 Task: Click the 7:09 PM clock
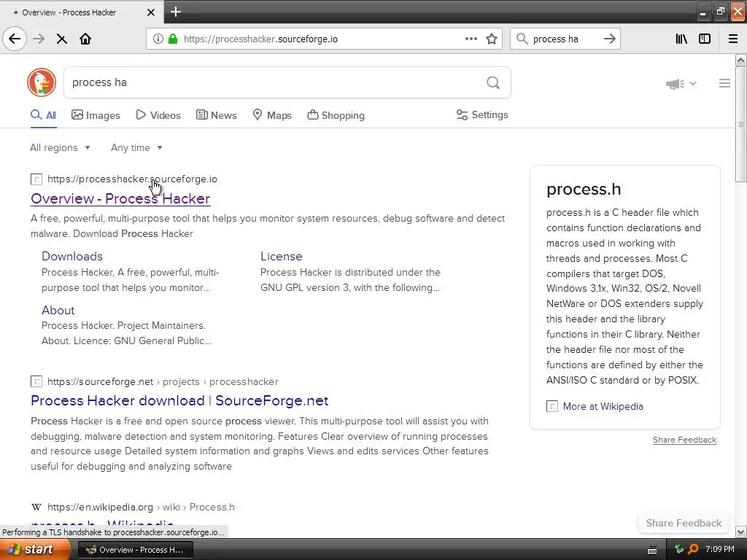(x=720, y=549)
